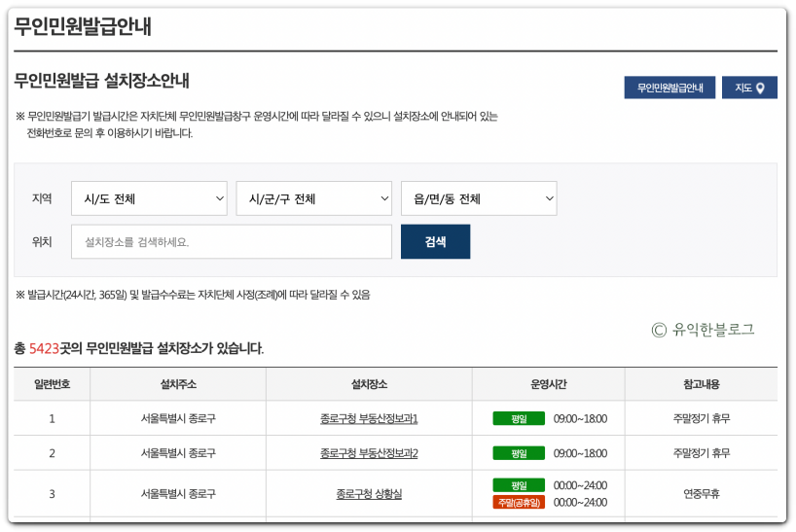Click the 무인민원발급 설치장소안내 heading
The height and width of the screenshot is (532, 796).
click(x=101, y=81)
